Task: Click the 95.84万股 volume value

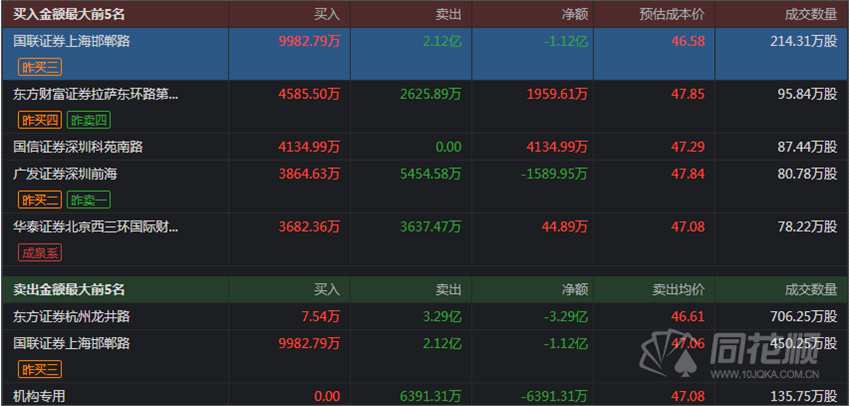Action: pos(807,94)
